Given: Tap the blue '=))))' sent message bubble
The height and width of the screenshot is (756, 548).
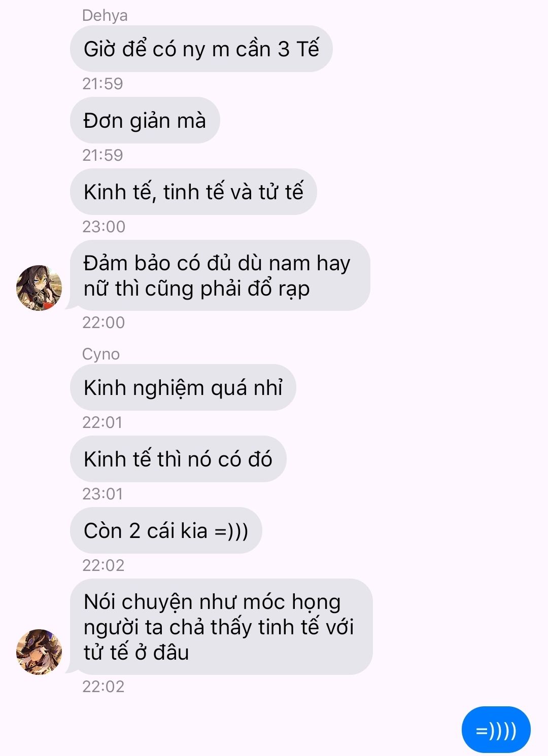Looking at the screenshot, I should [x=496, y=731].
